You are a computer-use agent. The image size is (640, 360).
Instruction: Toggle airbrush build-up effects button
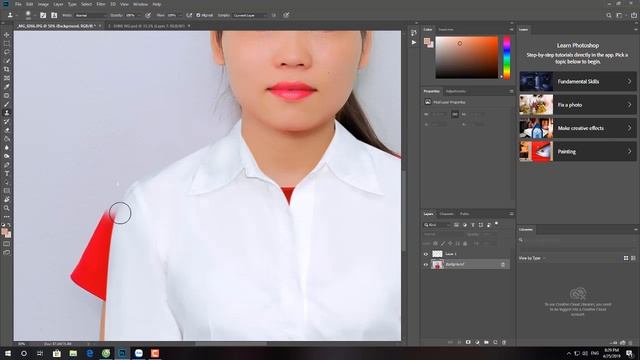[x=189, y=15]
